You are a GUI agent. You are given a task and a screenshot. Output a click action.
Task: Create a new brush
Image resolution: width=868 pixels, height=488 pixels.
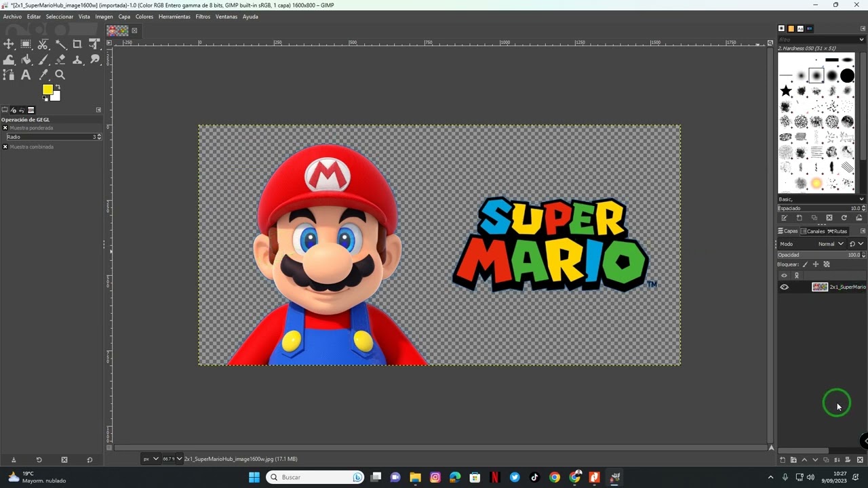coord(799,218)
